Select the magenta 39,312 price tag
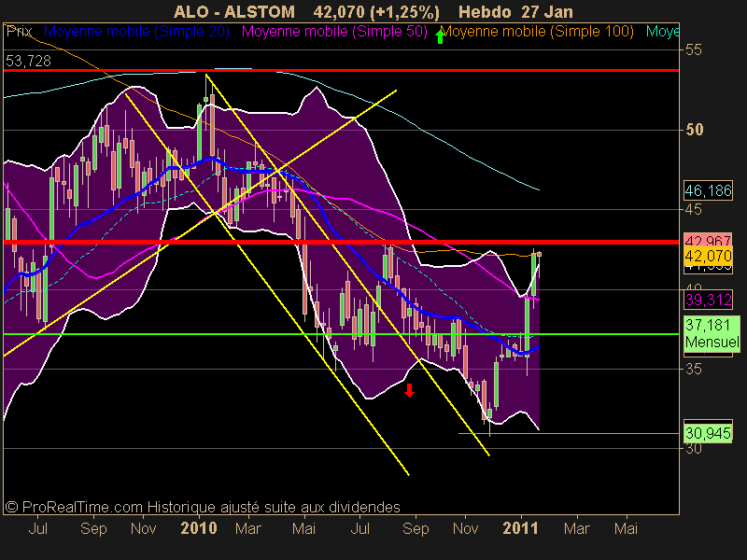 pos(708,300)
